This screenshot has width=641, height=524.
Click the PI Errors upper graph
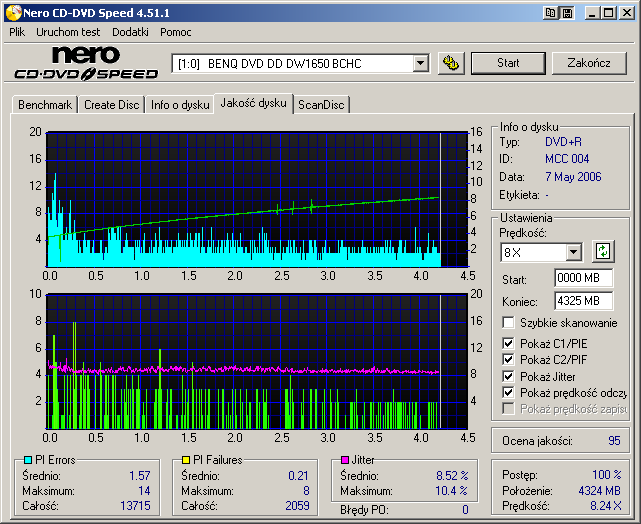coord(257,199)
